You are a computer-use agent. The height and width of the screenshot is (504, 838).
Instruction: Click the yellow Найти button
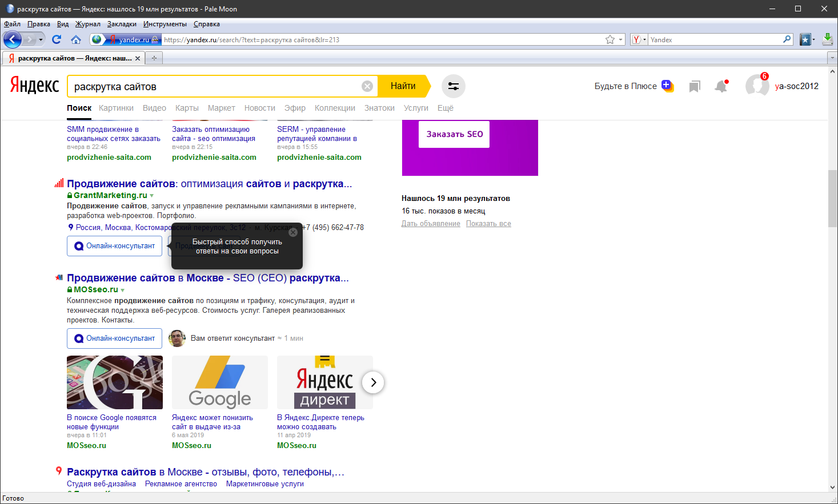(403, 86)
